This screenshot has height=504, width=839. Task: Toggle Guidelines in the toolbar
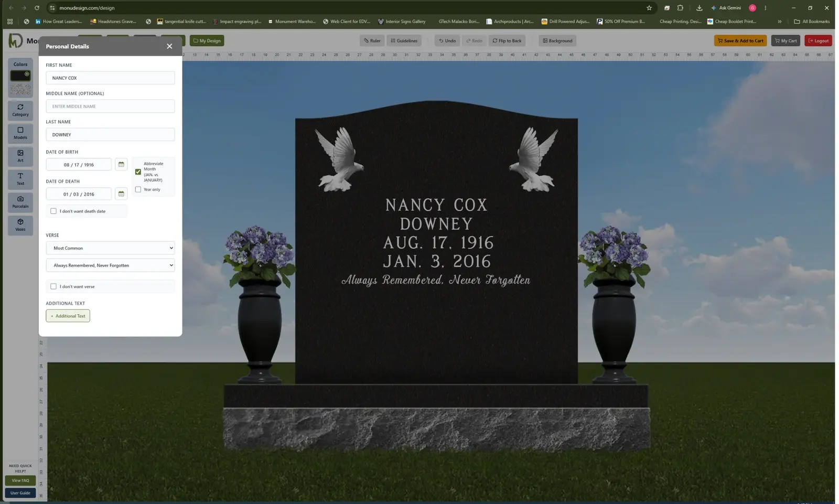404,40
